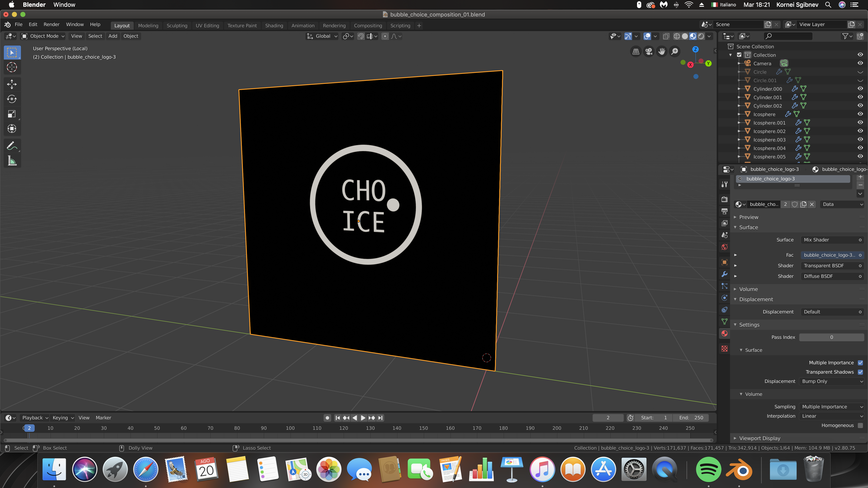Viewport: 868px width, 488px height.
Task: Open the Modifiers wrench properties tab
Action: click(725, 274)
